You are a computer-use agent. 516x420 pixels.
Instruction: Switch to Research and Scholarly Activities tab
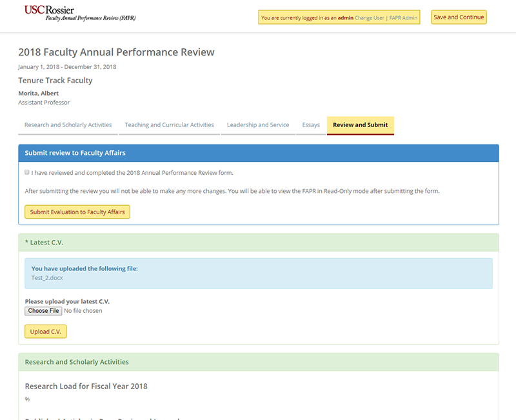coord(68,125)
